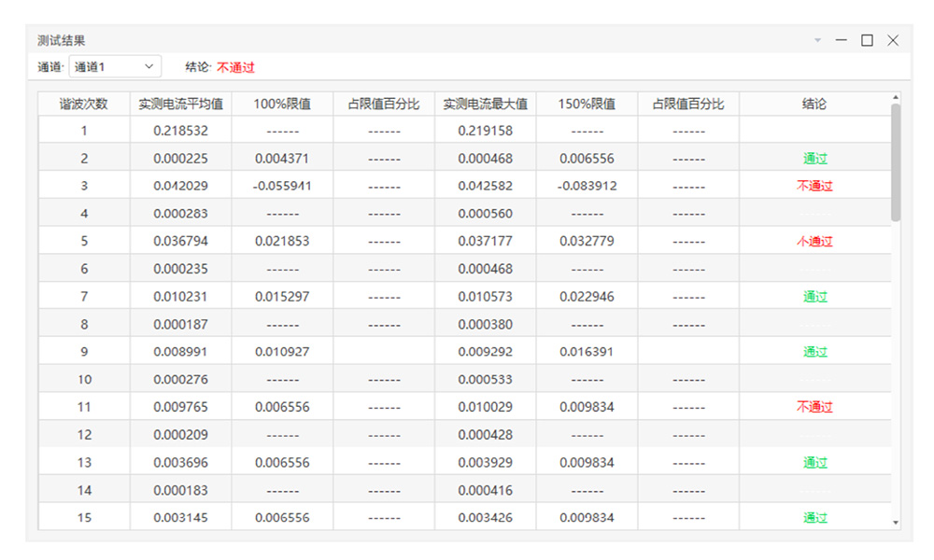Click the red 不通过 result in row 5

pyautogui.click(x=814, y=241)
